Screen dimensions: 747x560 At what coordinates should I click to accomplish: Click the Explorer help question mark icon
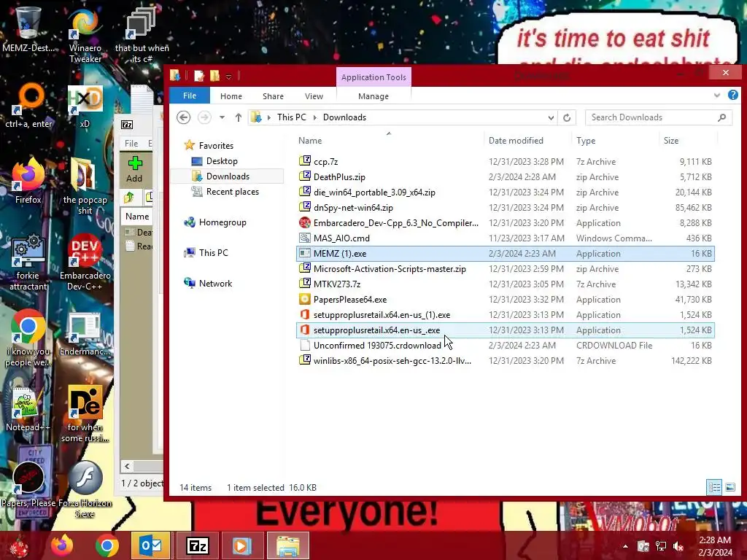pyautogui.click(x=732, y=96)
